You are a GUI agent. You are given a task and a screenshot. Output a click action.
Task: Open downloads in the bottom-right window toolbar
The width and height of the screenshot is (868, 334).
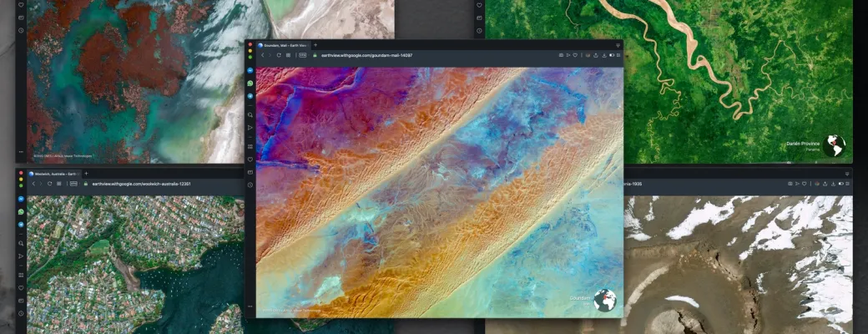pos(833,184)
